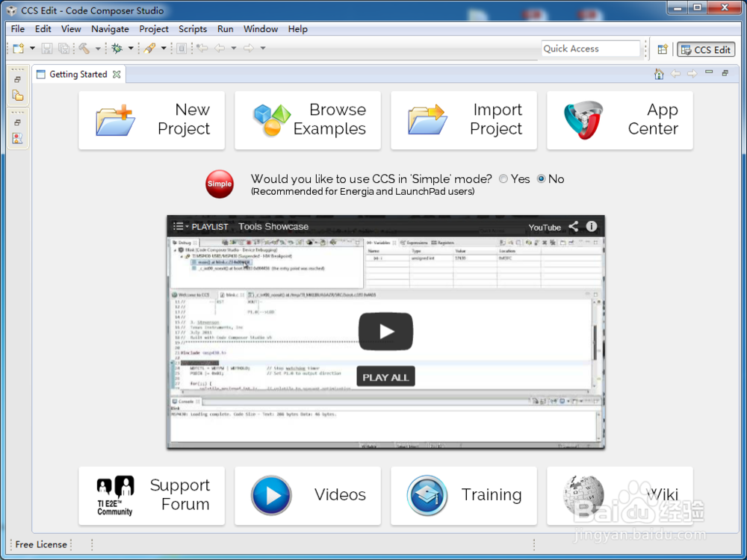The width and height of the screenshot is (747, 560).
Task: Restore the upper left trim stack
Action: (x=18, y=80)
